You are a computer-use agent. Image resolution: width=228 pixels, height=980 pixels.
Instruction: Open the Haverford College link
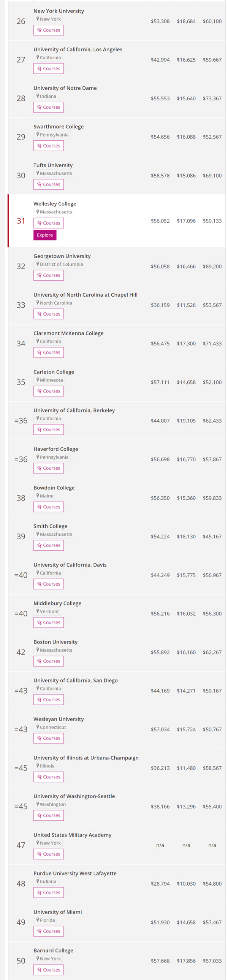pyautogui.click(x=56, y=449)
